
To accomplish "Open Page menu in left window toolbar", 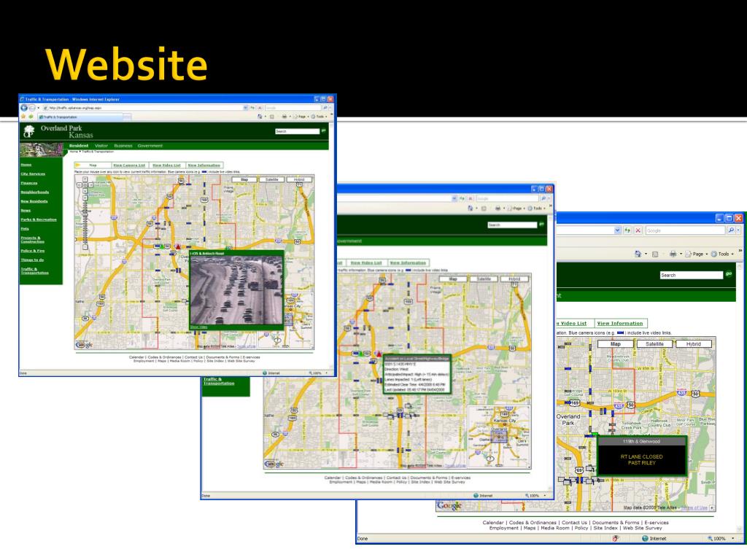I will click(301, 117).
